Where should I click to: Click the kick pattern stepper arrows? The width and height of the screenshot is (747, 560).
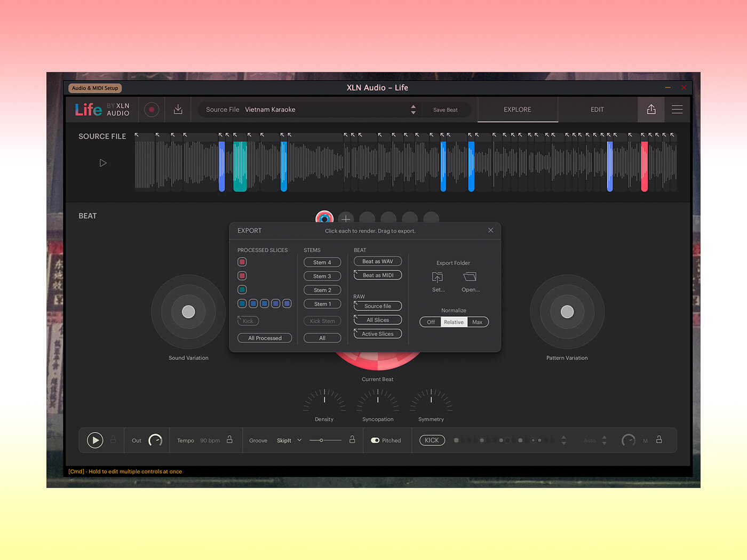564,440
